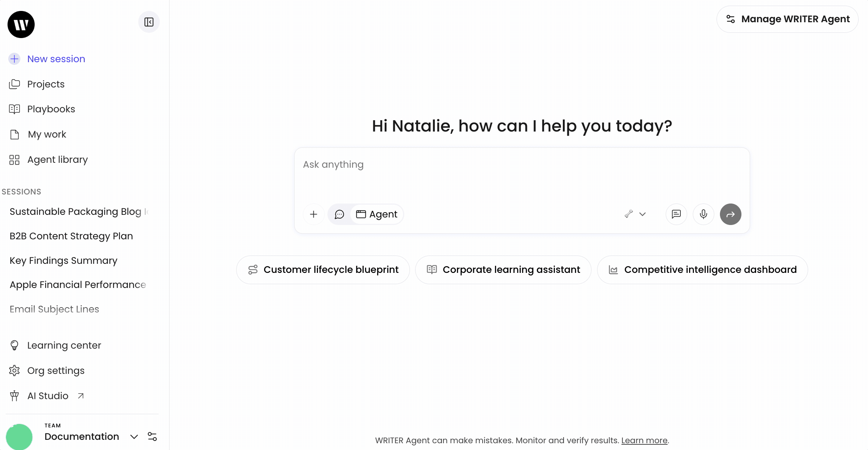Click the WRITER logo icon
This screenshot has height=450, width=868.
[x=21, y=24]
